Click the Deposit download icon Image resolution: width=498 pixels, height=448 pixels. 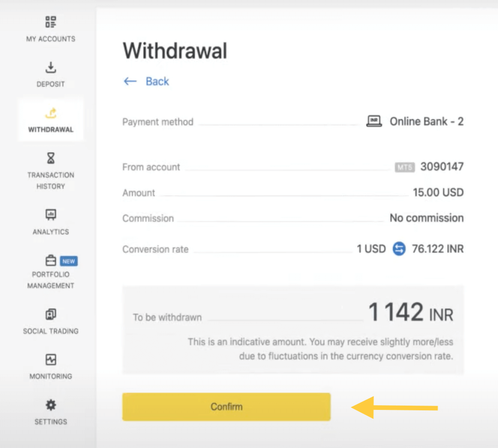(x=51, y=67)
